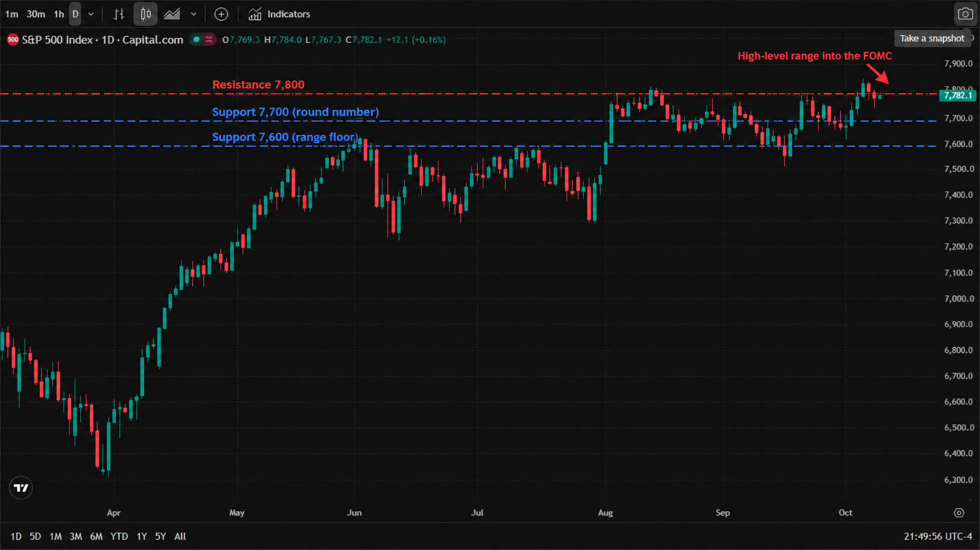Screen dimensions: 980x550
Task: Select the Resistance 7,800 text label
Action: [258, 85]
